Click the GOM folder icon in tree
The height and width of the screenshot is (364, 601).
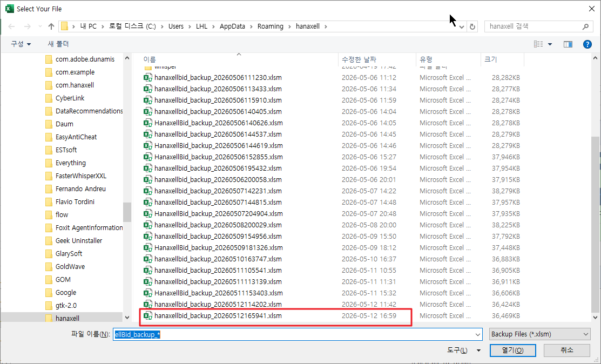49,279
